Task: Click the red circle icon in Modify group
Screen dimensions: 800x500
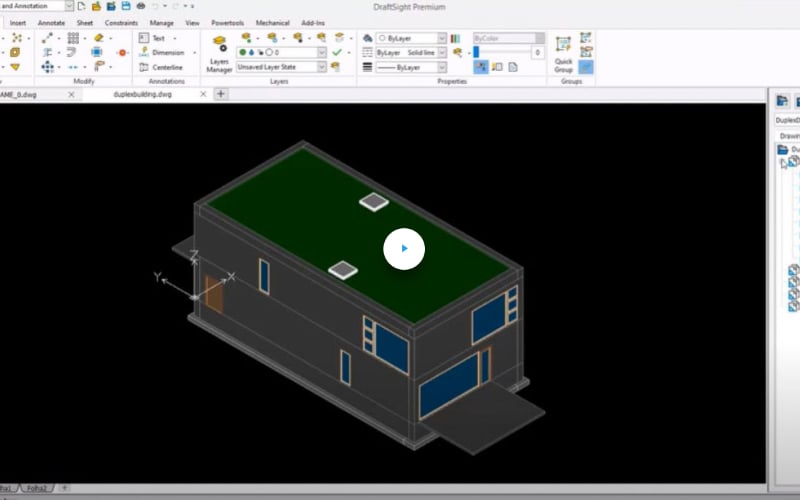Action: pyautogui.click(x=122, y=53)
